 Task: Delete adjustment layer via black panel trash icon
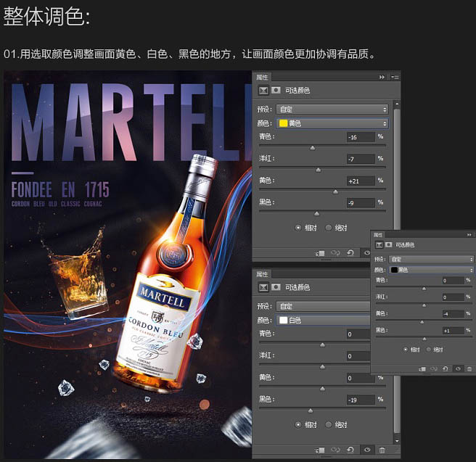(469, 369)
